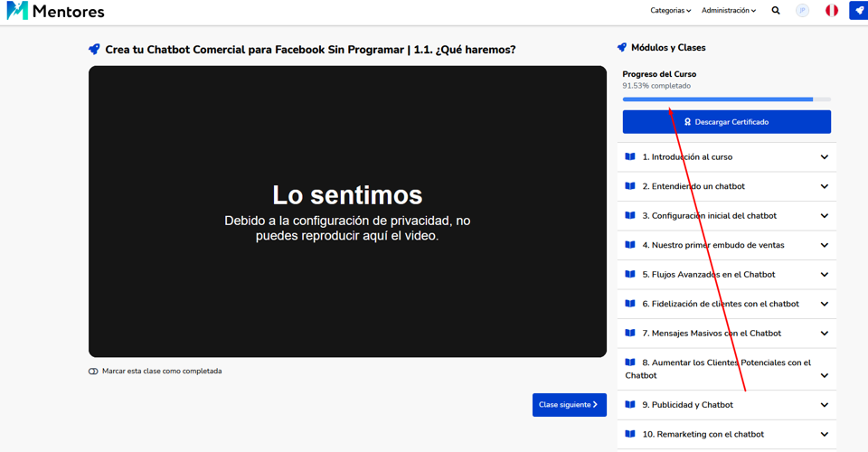868x452 pixels.
Task: Click the book icon for Fidelización de clientes
Action: [630, 303]
